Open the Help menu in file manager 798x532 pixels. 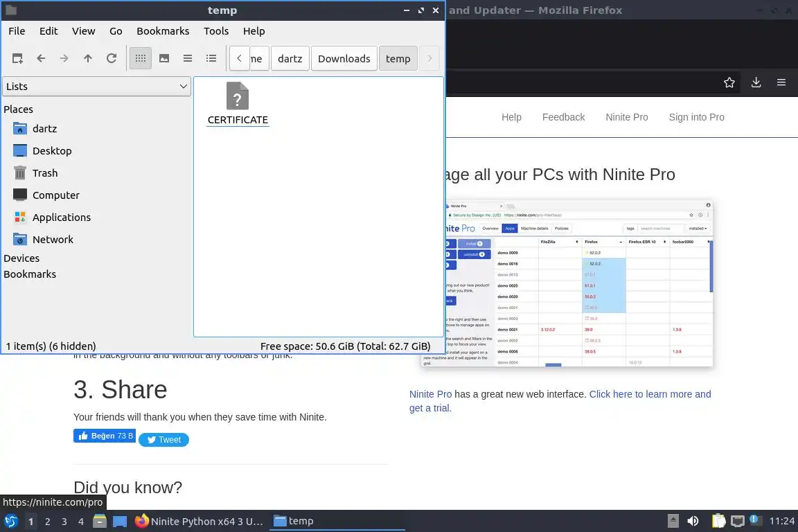tap(254, 31)
